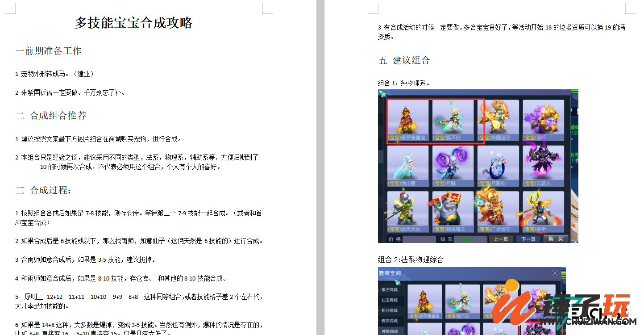The width and height of the screenshot is (644, 335).
Task: Select 修罗傀儡鬼 pet in 组合 1 shop grid
Action: pyautogui.click(x=408, y=121)
